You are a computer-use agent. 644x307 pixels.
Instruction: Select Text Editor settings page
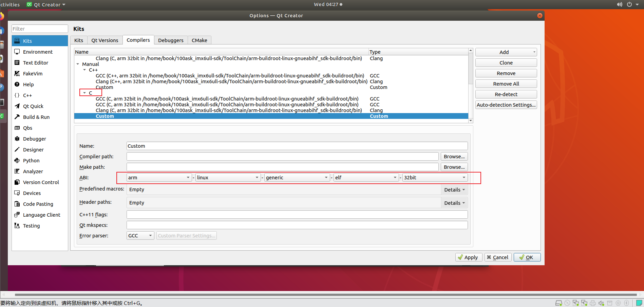[x=35, y=62]
